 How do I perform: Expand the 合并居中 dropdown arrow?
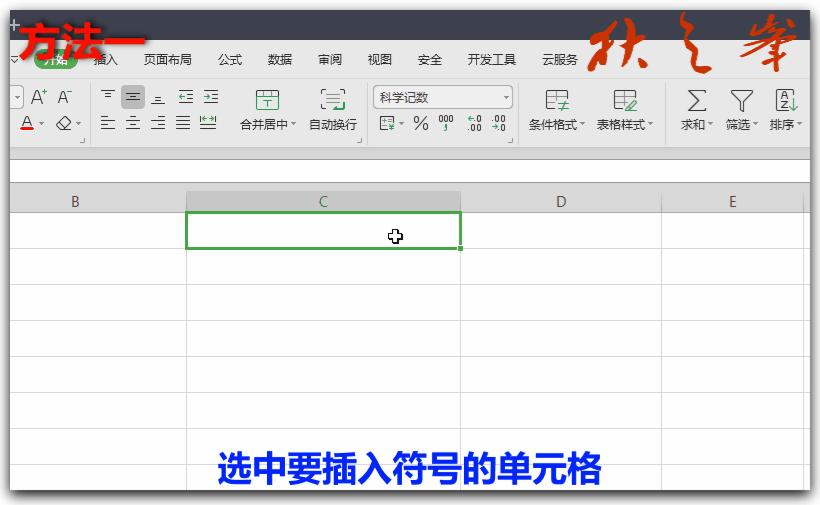tap(293, 124)
